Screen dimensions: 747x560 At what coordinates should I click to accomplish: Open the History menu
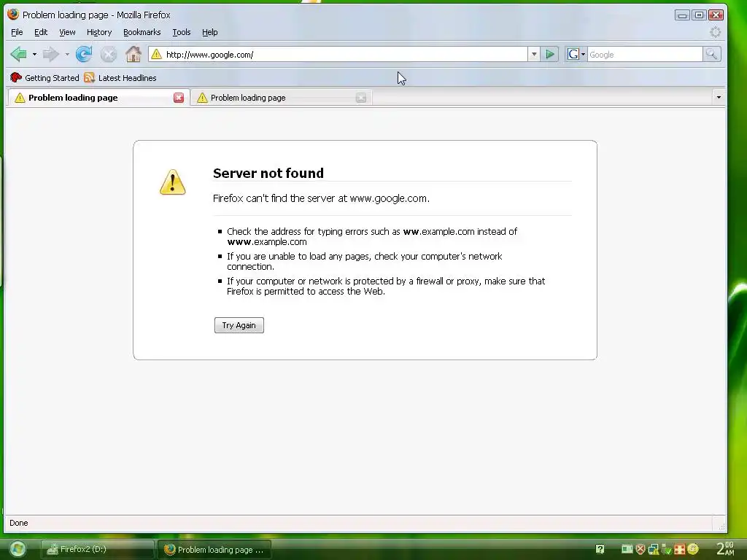pos(99,32)
